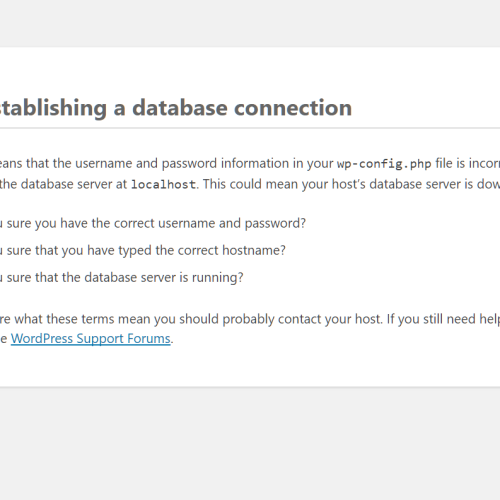Click the localhost code text
This screenshot has width=500, height=500.
(x=163, y=184)
